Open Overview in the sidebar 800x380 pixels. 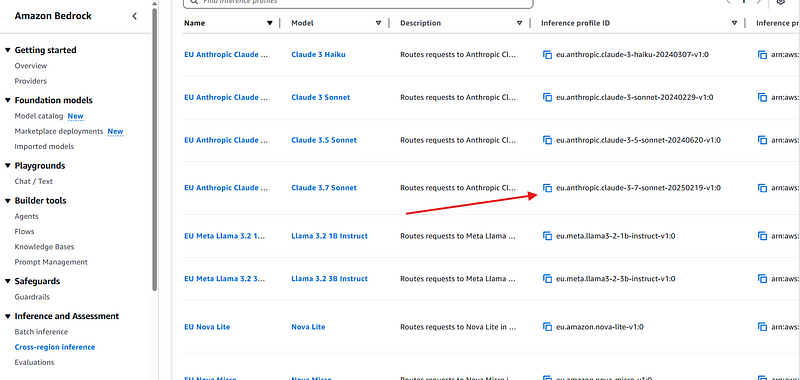31,66
